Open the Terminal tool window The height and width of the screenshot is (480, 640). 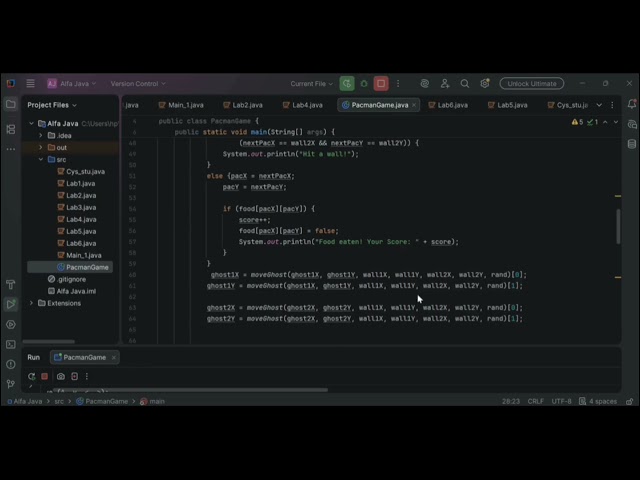(x=11, y=344)
